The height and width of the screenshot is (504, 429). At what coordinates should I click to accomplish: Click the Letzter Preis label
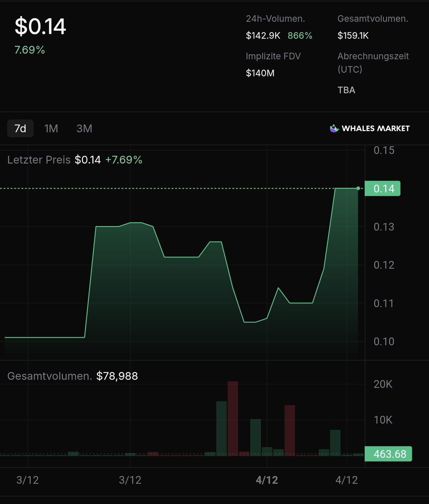click(39, 160)
